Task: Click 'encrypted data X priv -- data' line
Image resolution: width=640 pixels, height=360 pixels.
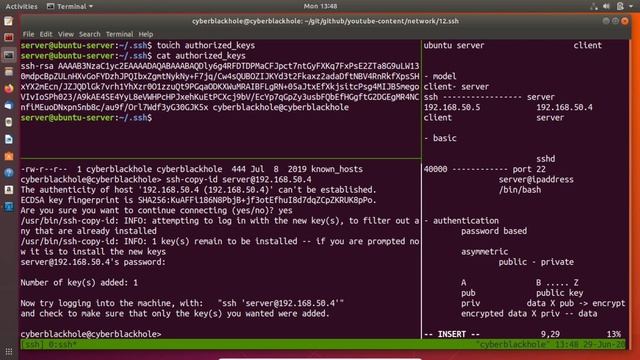Action: point(529,314)
